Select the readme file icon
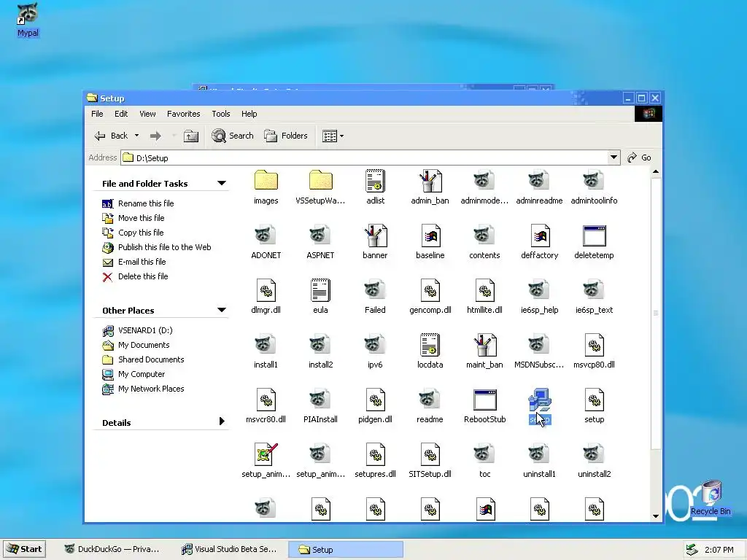The height and width of the screenshot is (560, 747). coord(430,399)
